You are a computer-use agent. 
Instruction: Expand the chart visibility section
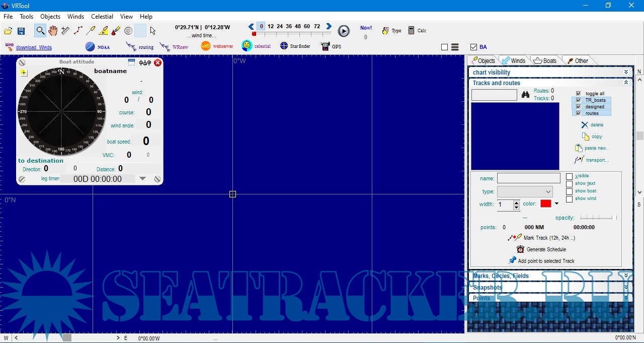626,73
